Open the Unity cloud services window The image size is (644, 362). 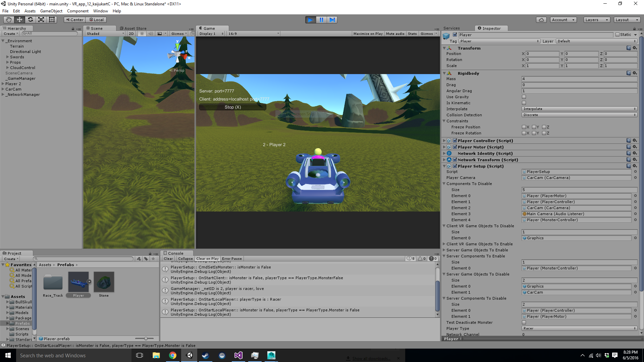pos(541,20)
